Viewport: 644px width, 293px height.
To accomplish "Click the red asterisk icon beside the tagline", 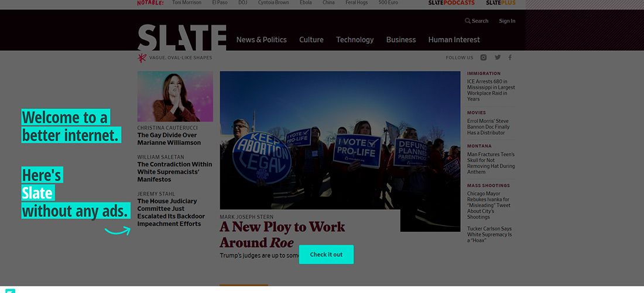I will coord(142,57).
